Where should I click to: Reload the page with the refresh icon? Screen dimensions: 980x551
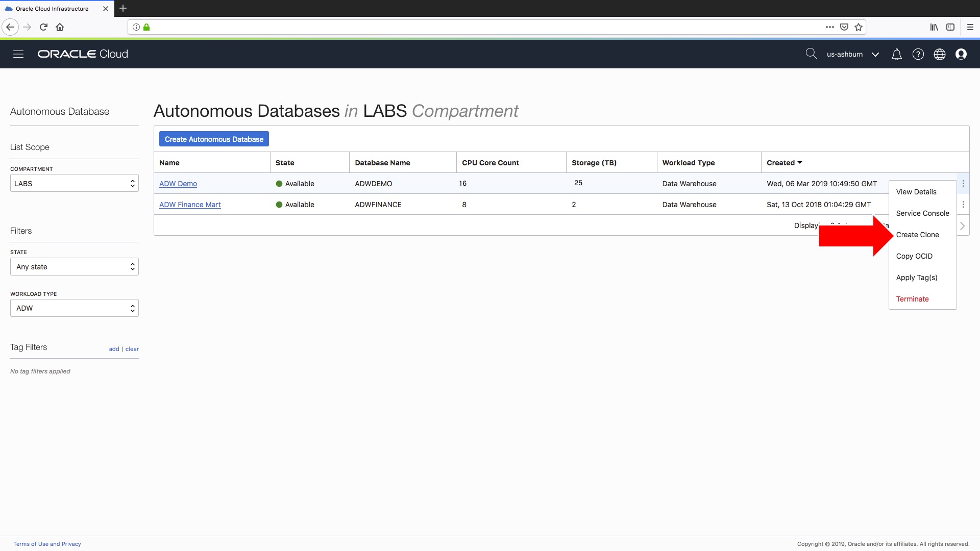point(43,27)
